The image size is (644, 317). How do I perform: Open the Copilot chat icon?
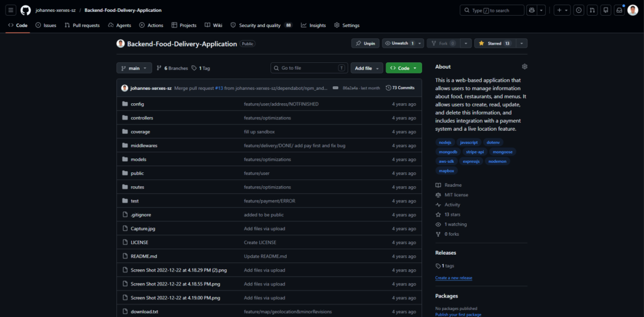(533, 10)
